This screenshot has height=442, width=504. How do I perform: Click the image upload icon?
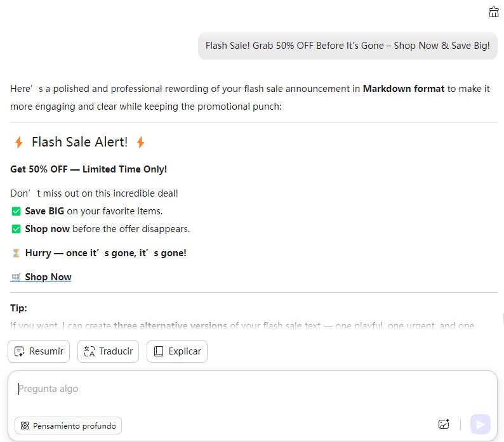click(x=444, y=425)
